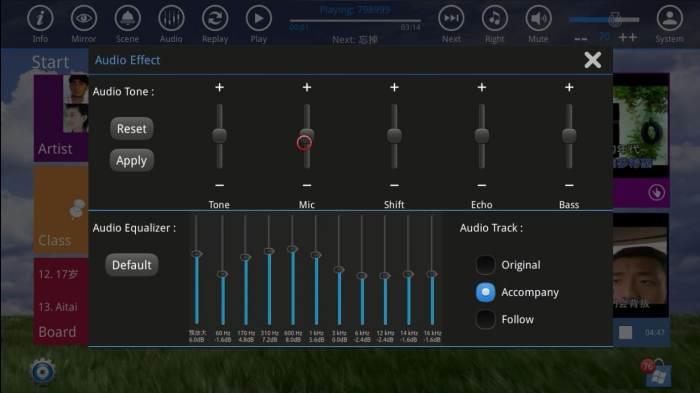Select the Original audio track
Screen dimensions: 700x393
pos(485,265)
